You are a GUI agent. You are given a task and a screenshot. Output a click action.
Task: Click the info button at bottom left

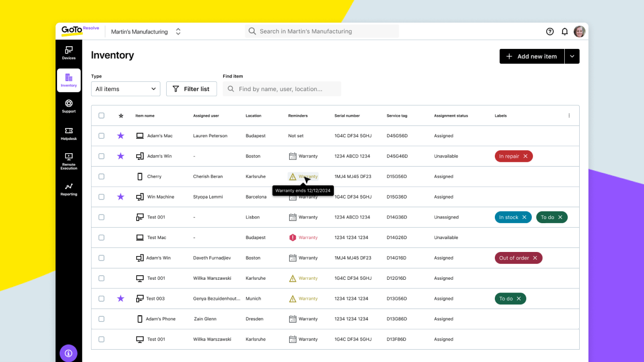tap(68, 353)
